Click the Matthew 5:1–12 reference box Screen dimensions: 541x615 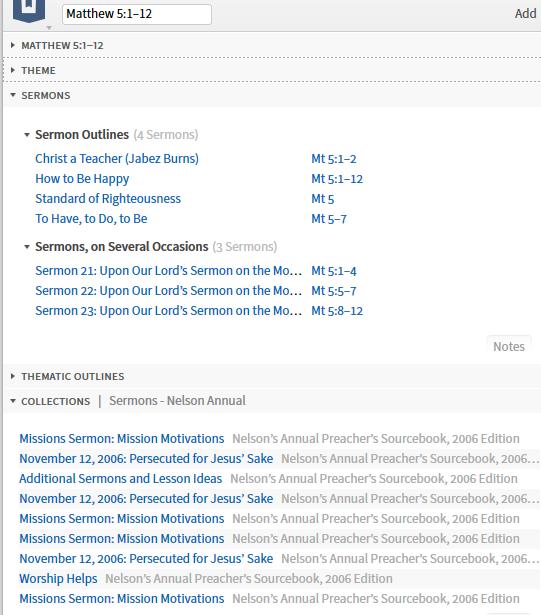137,14
